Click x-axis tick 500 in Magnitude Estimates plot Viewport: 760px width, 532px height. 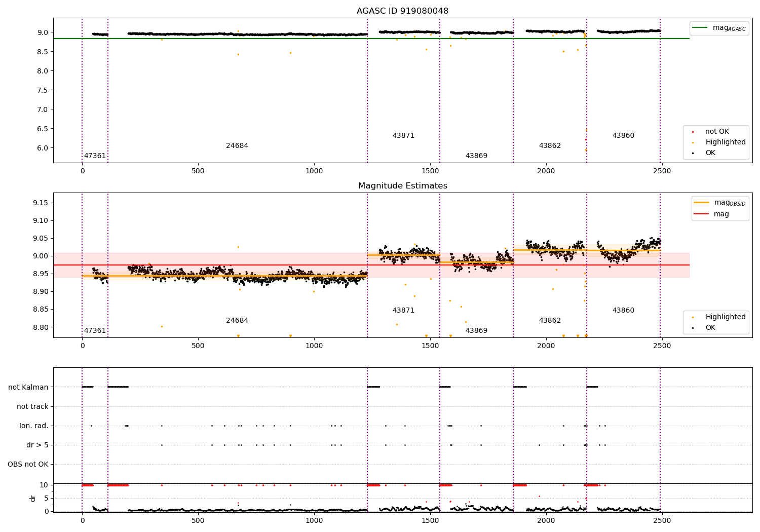click(198, 346)
